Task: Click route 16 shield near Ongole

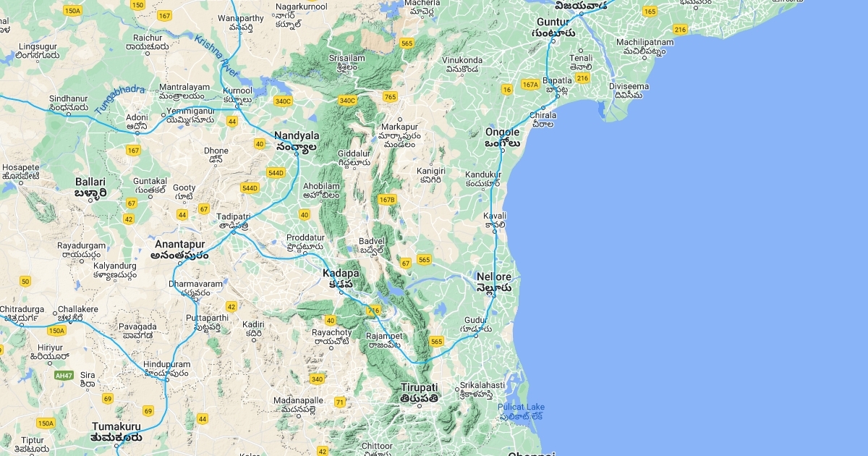Action: (507, 90)
